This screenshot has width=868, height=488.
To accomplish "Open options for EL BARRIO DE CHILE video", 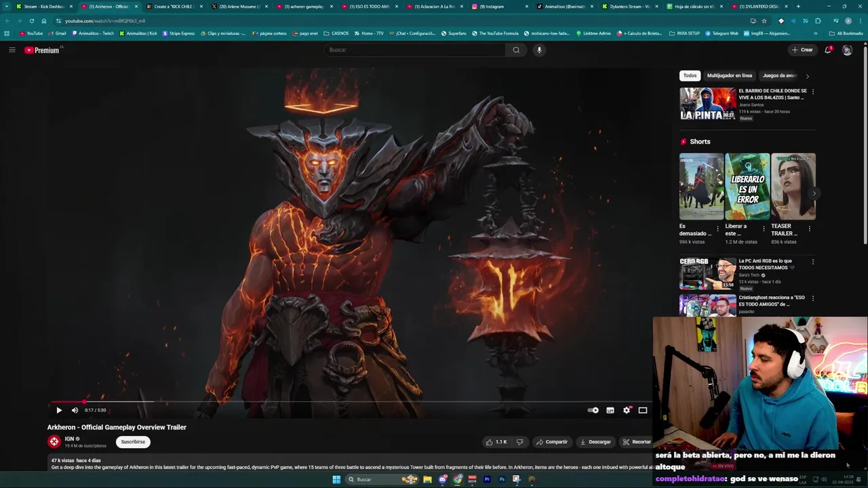I will pos(813,91).
